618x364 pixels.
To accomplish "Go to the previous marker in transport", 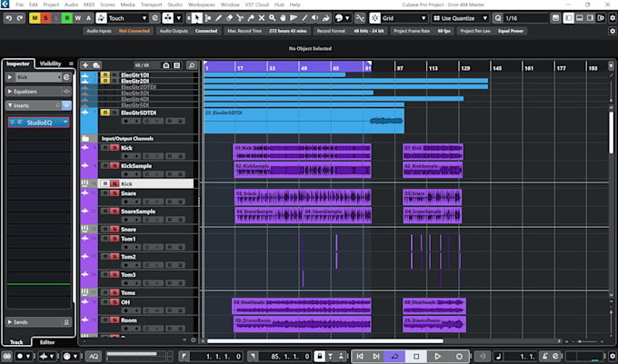I will point(360,357).
